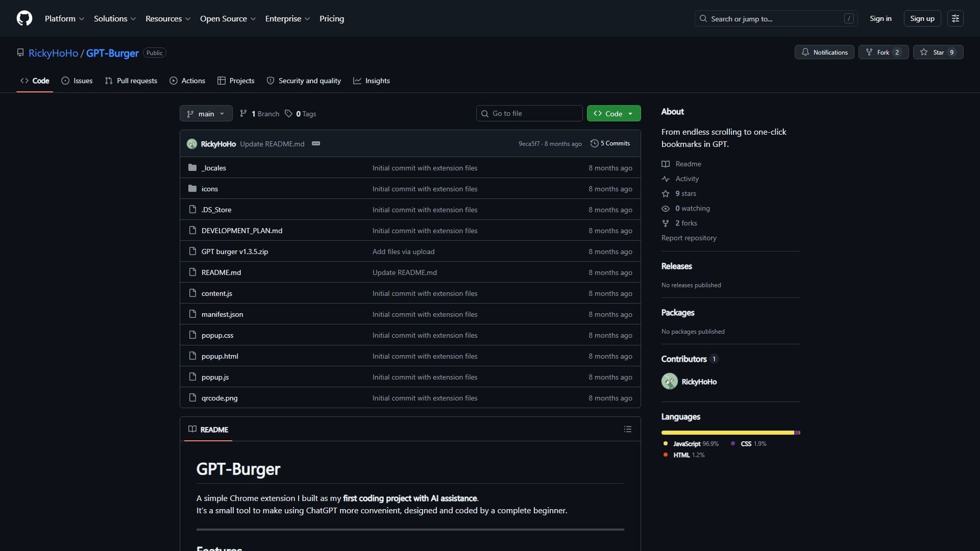Screen dimensions: 980x551
Task: Expand the Open Source menu
Action: coord(228,18)
